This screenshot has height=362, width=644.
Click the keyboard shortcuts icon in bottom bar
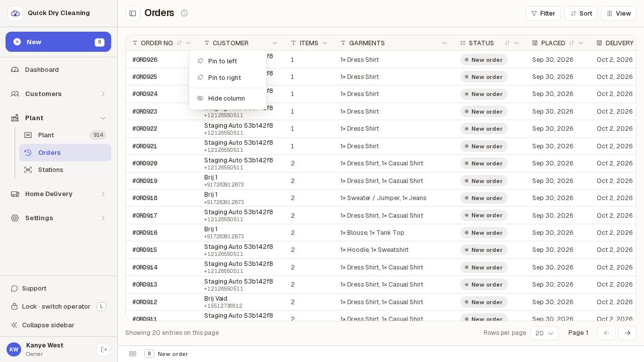pyautogui.click(x=133, y=354)
